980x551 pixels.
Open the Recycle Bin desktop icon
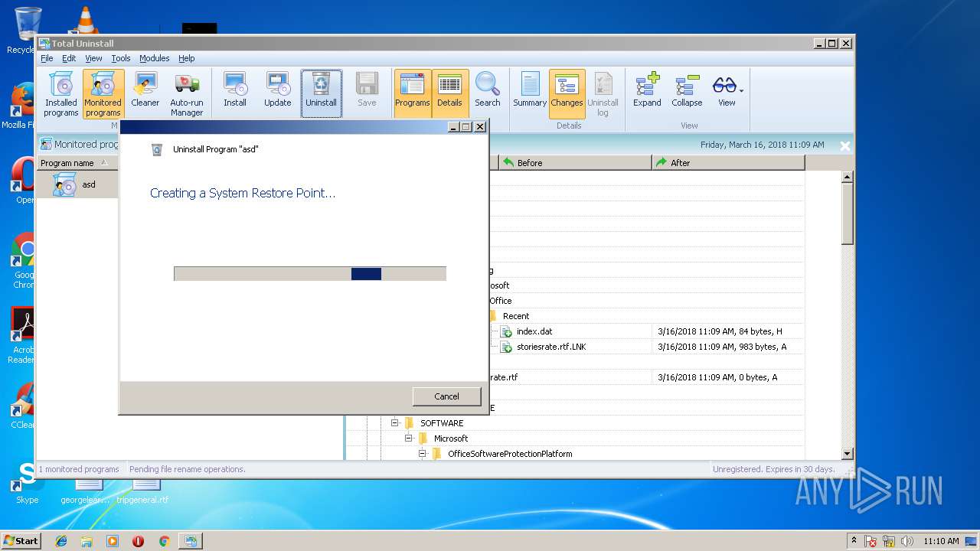24,31
